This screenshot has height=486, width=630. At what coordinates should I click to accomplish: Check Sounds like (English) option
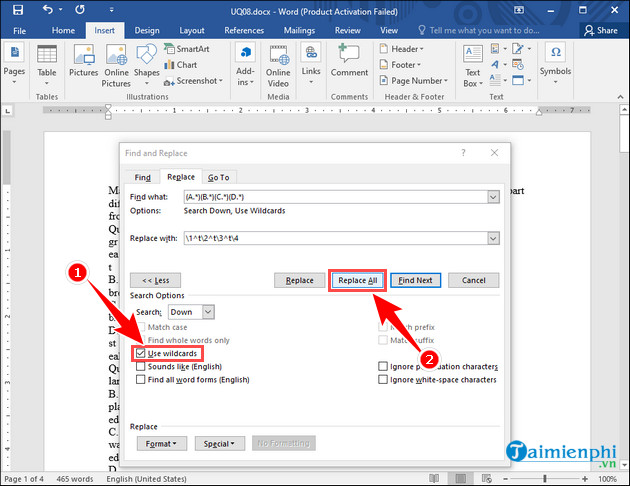coord(140,367)
